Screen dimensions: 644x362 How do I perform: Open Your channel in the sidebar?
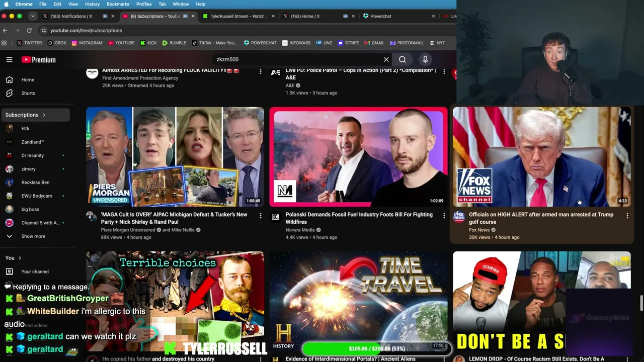pyautogui.click(x=35, y=272)
